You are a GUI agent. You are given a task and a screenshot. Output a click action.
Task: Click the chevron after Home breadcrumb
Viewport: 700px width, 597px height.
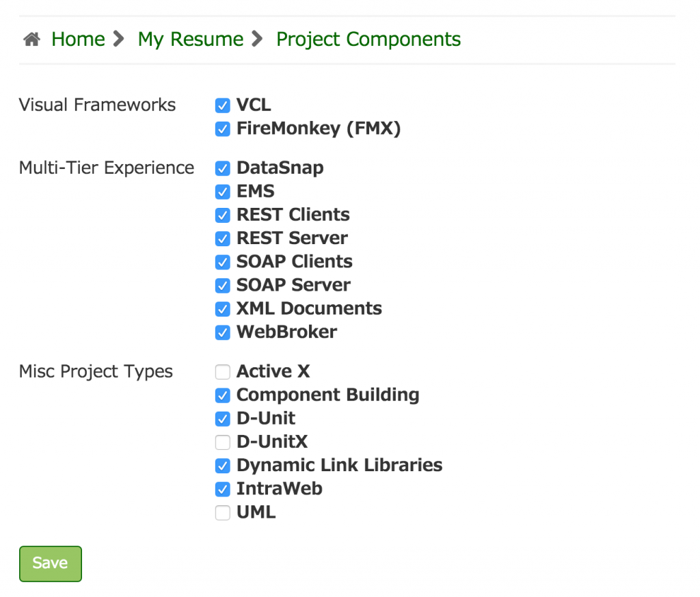119,39
